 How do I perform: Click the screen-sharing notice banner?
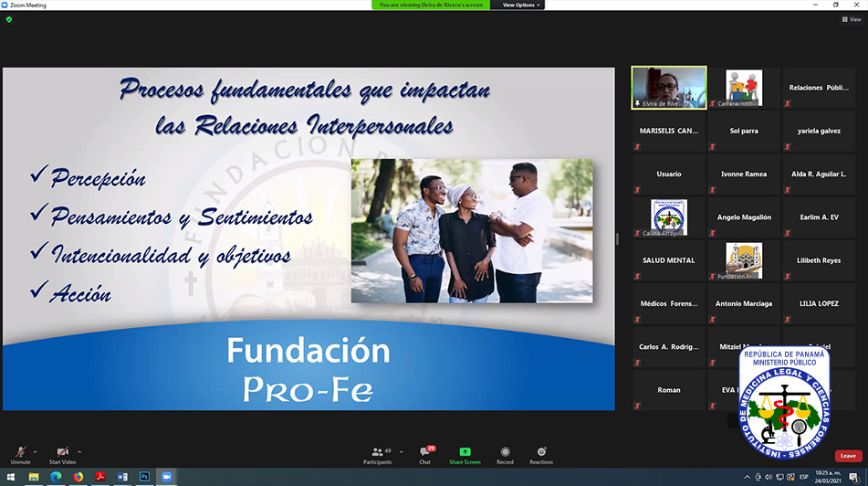pos(431,5)
